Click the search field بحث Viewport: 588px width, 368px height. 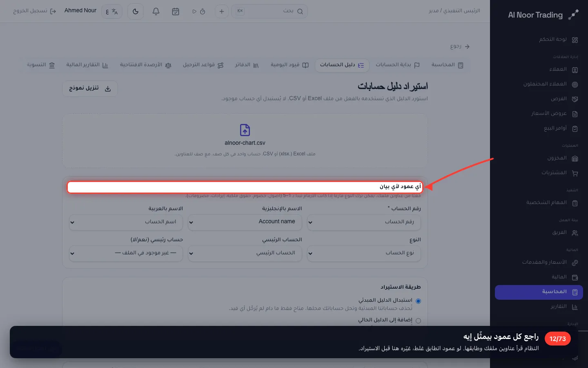(269, 11)
